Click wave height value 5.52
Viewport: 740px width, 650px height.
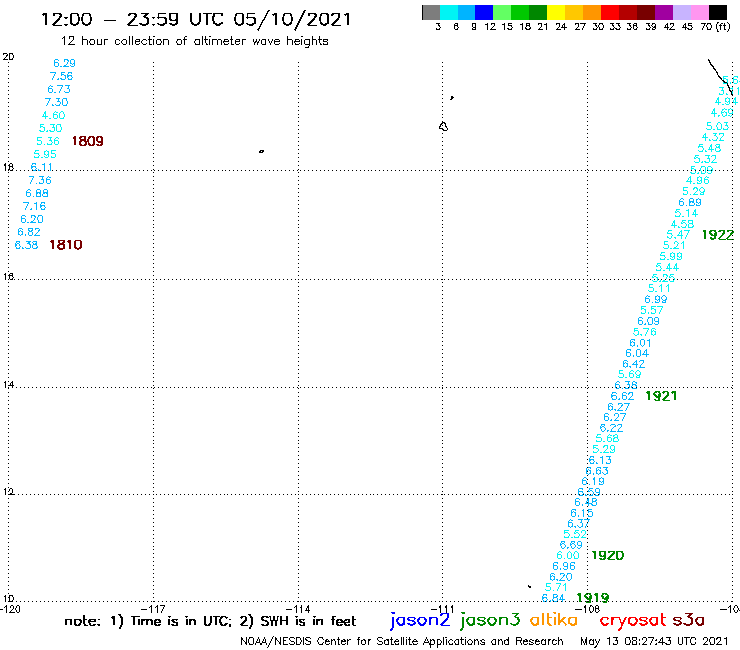click(x=575, y=534)
